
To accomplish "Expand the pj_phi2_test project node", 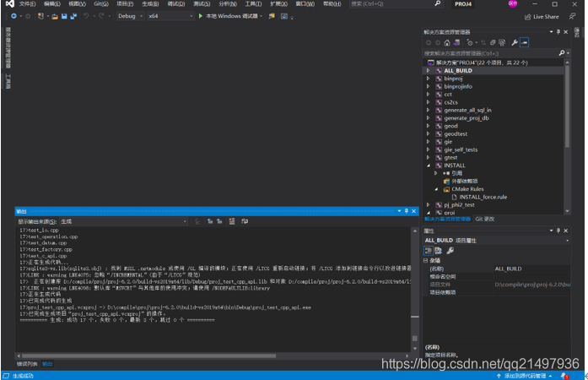I will pos(429,205).
